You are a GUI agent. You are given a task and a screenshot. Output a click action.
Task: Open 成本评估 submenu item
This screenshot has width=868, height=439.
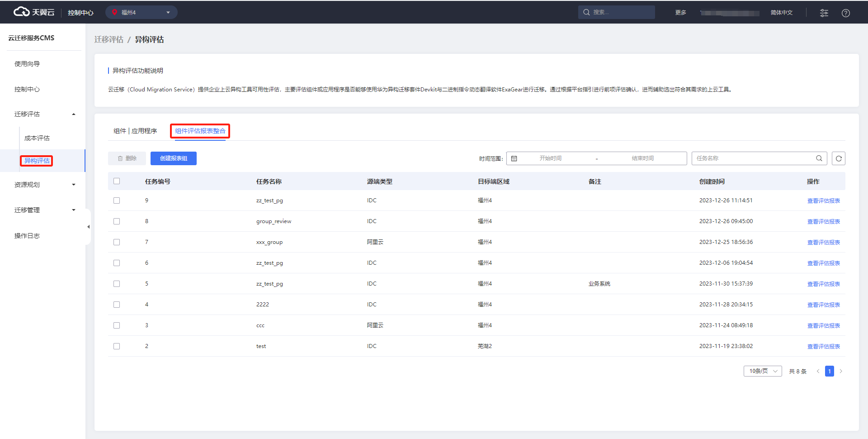[37, 138]
